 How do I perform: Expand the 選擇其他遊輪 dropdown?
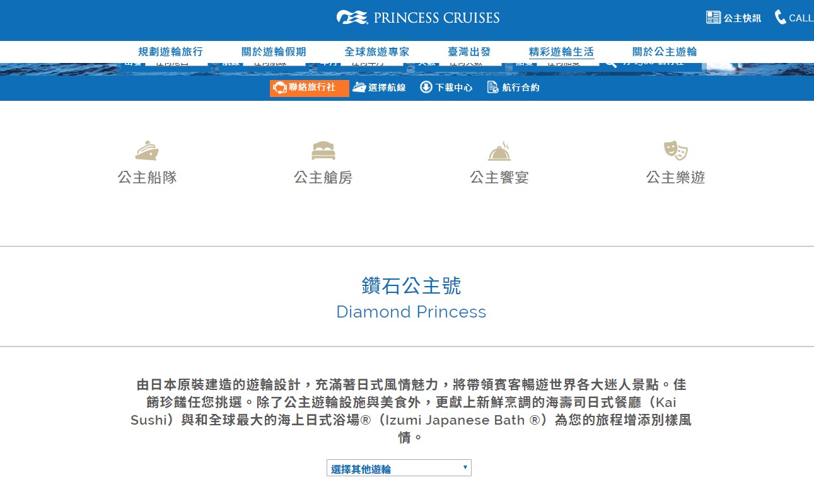coord(399,468)
